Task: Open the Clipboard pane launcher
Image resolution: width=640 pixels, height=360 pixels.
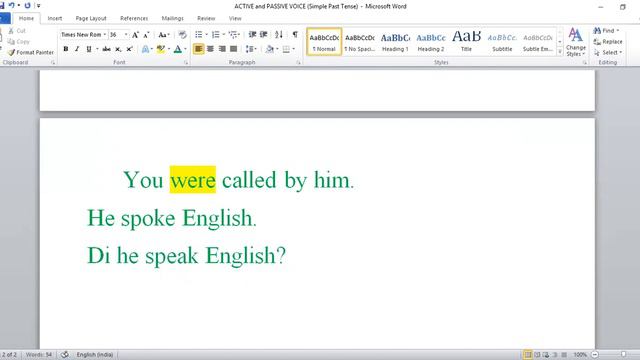Action: (x=53, y=62)
